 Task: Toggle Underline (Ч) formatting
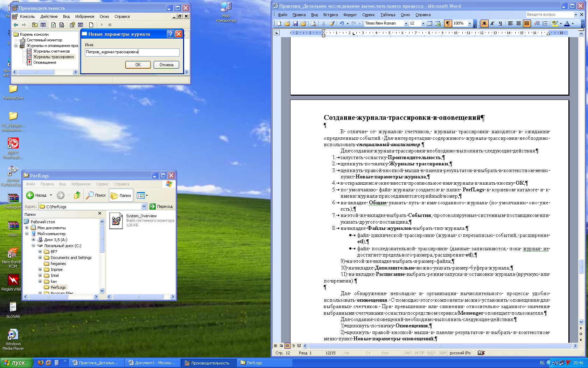click(500, 23)
